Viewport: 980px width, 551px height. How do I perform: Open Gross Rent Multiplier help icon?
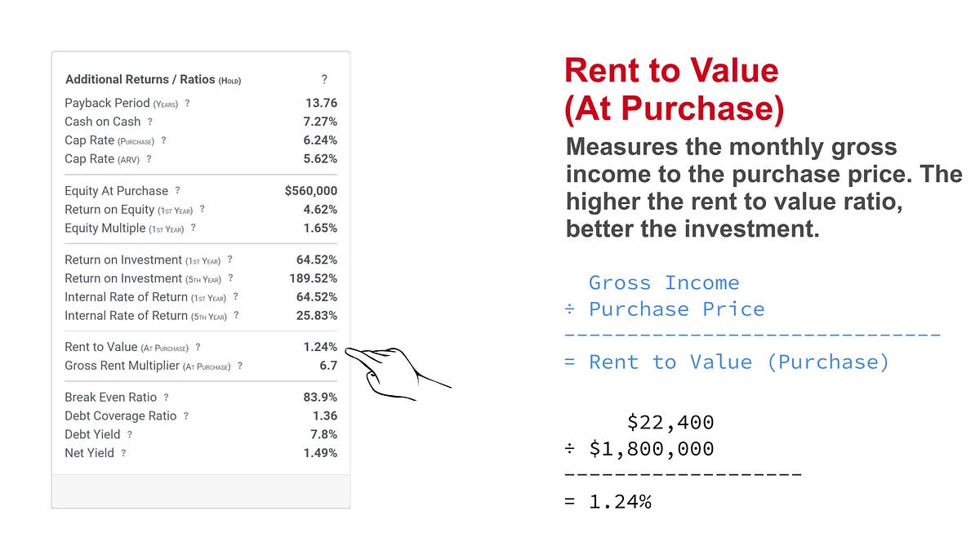tap(238, 367)
